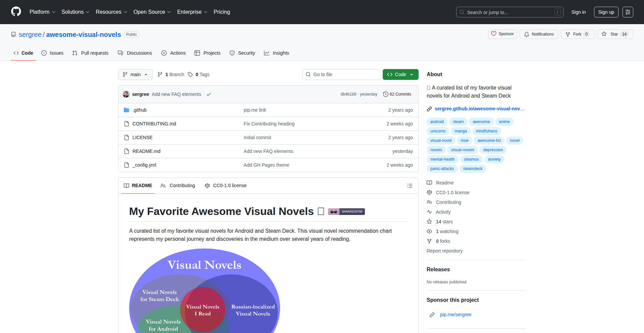This screenshot has height=333, width=644.
Task: Open the README outline list icon
Action: click(410, 186)
